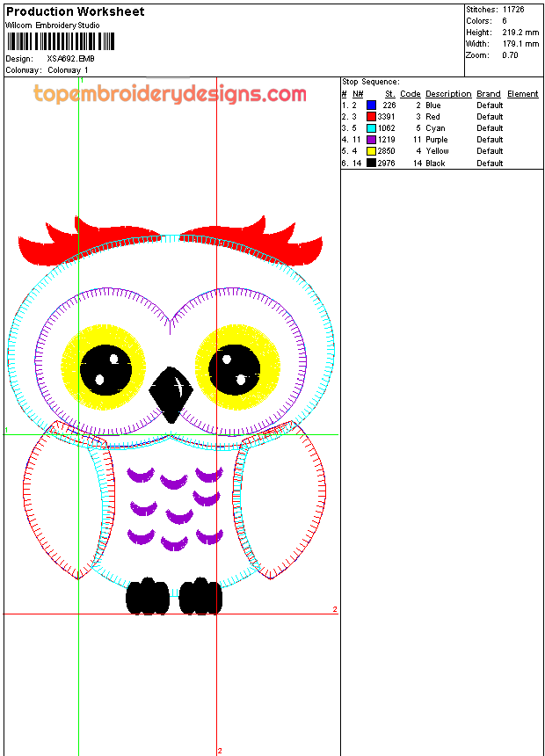Click stitch count 2850 in Yellow row
Image resolution: width=545 pixels, height=756 pixels.
pyautogui.click(x=386, y=151)
